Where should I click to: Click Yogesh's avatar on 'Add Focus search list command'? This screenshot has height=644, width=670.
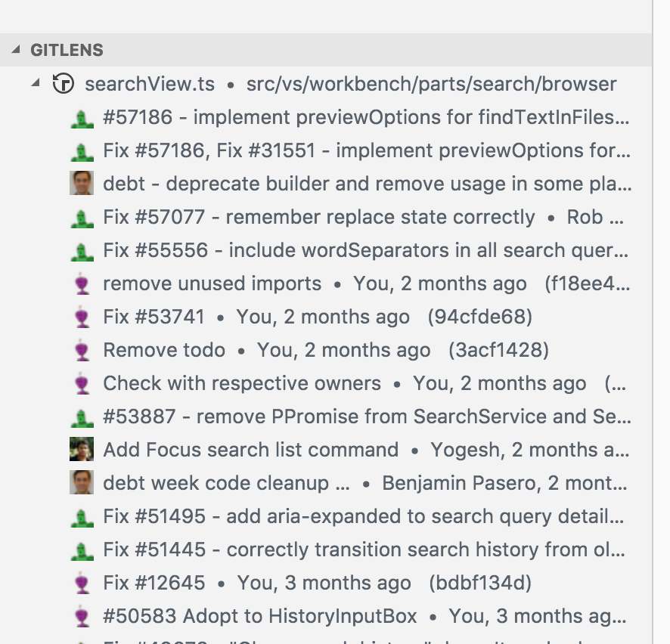pyautogui.click(x=82, y=449)
